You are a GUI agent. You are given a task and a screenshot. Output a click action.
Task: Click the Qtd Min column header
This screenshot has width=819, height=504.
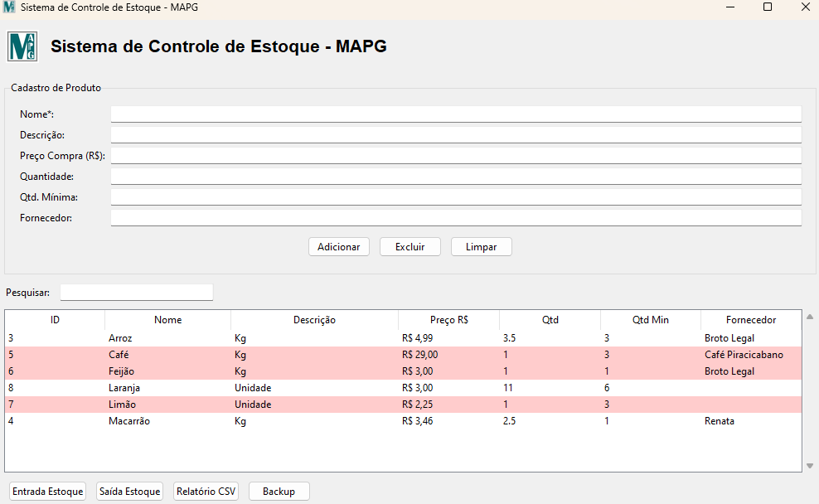click(650, 320)
